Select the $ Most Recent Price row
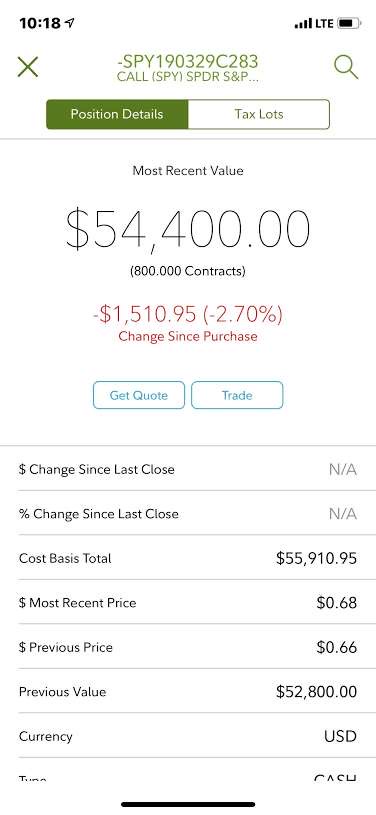The height and width of the screenshot is (815, 376). point(188,602)
